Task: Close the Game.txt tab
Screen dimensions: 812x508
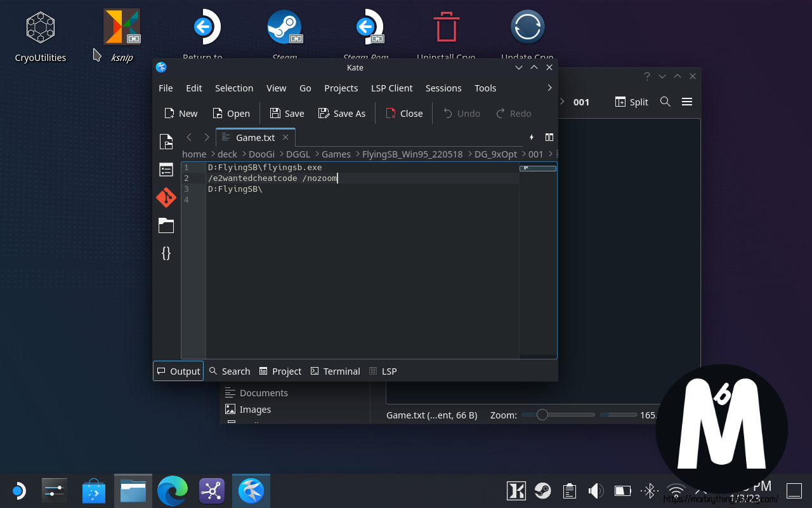Action: click(285, 137)
